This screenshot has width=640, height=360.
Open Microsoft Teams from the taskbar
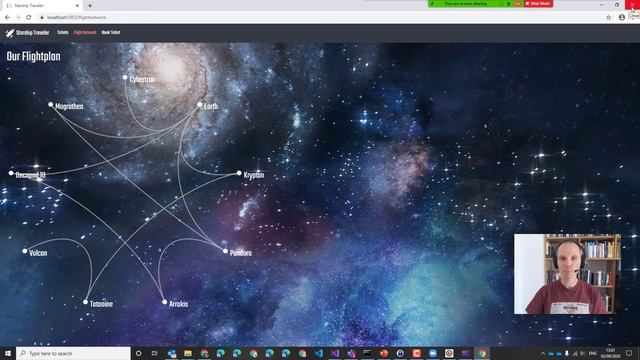(x=351, y=353)
